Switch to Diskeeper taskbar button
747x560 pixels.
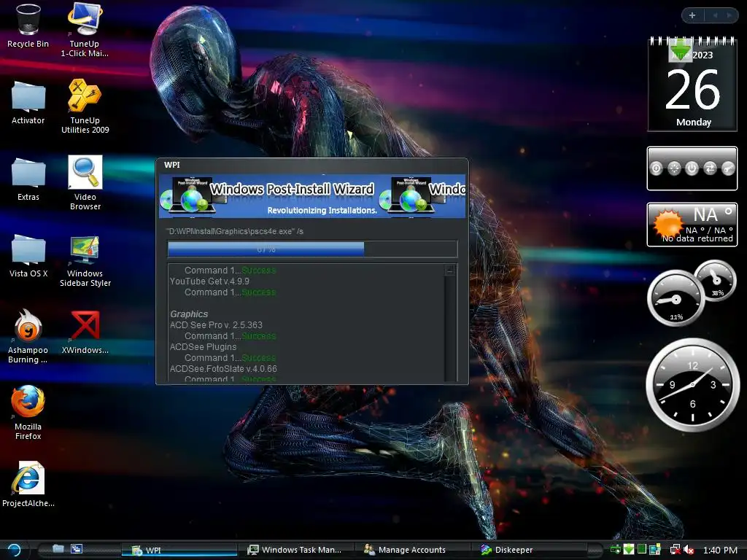[529, 550]
